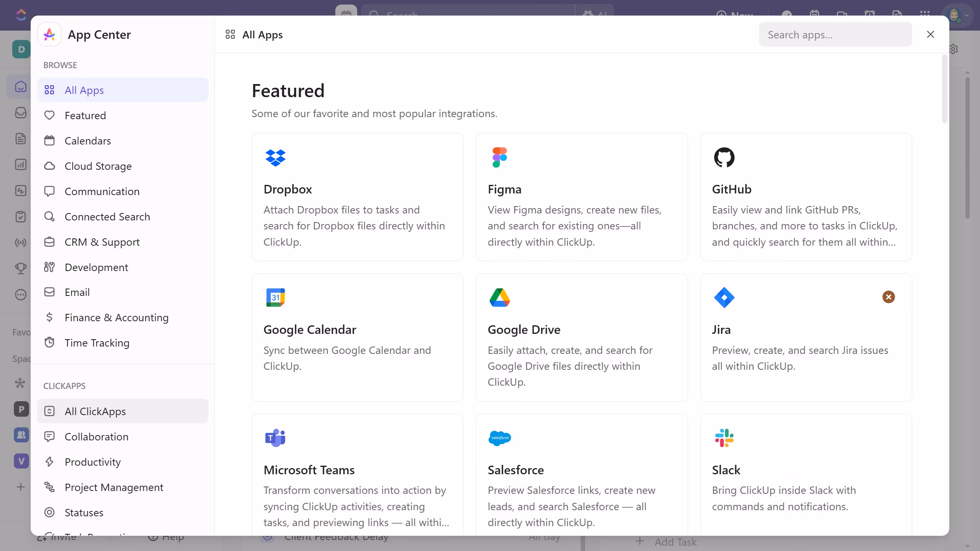
Task: Open the Collaboration ClickApps category
Action: pyautogui.click(x=122, y=437)
